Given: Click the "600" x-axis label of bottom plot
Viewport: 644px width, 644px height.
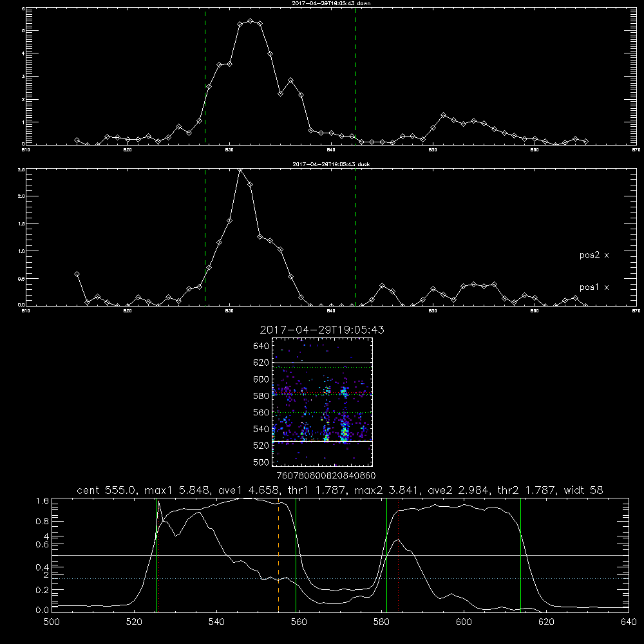Looking at the screenshot, I should tap(464, 622).
